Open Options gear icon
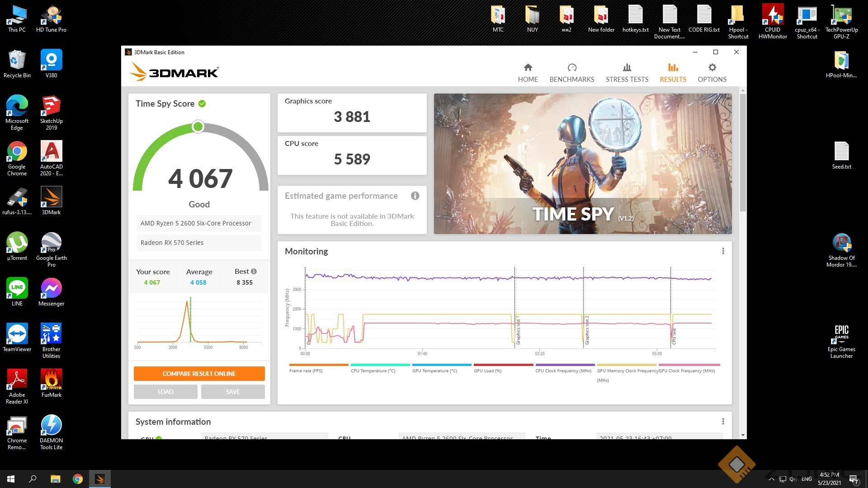Viewport: 868px width, 488px height. tap(712, 68)
